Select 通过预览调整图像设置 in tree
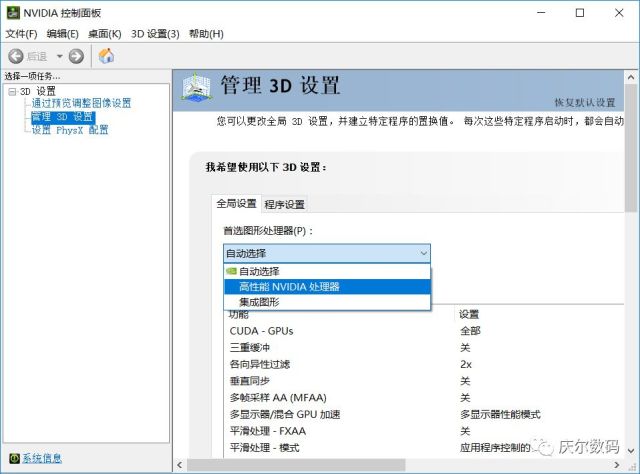 [82, 103]
